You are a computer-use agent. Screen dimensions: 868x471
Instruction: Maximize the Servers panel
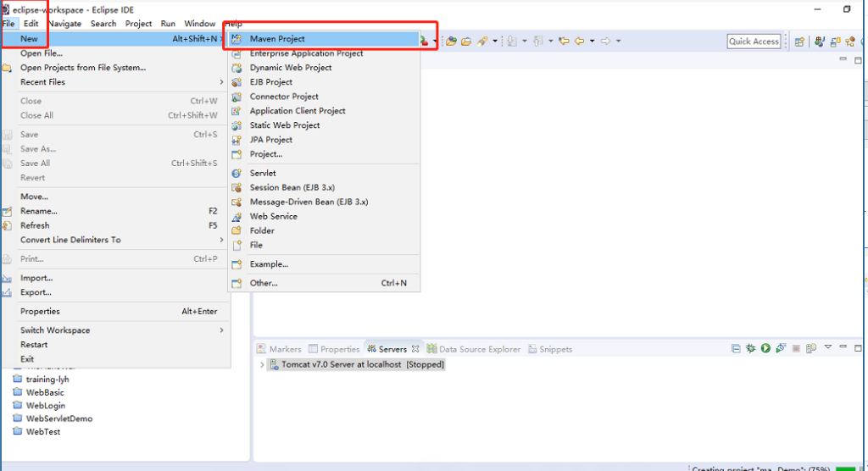(858, 348)
